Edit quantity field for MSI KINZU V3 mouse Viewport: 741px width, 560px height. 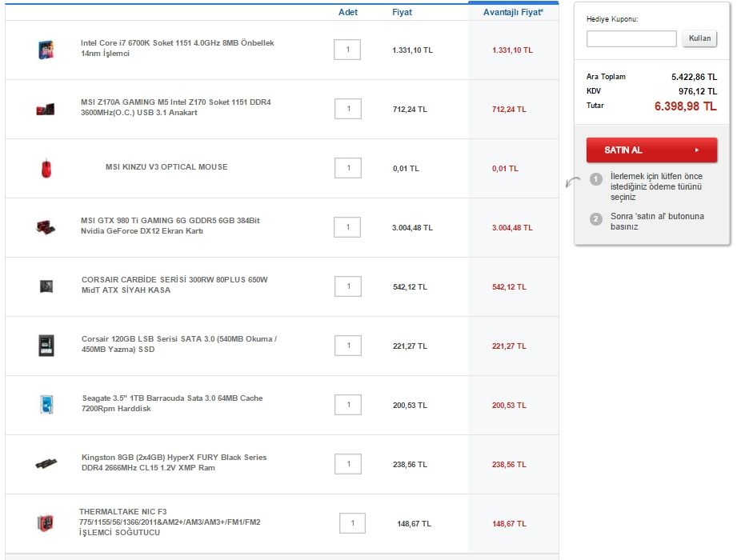[x=348, y=168]
